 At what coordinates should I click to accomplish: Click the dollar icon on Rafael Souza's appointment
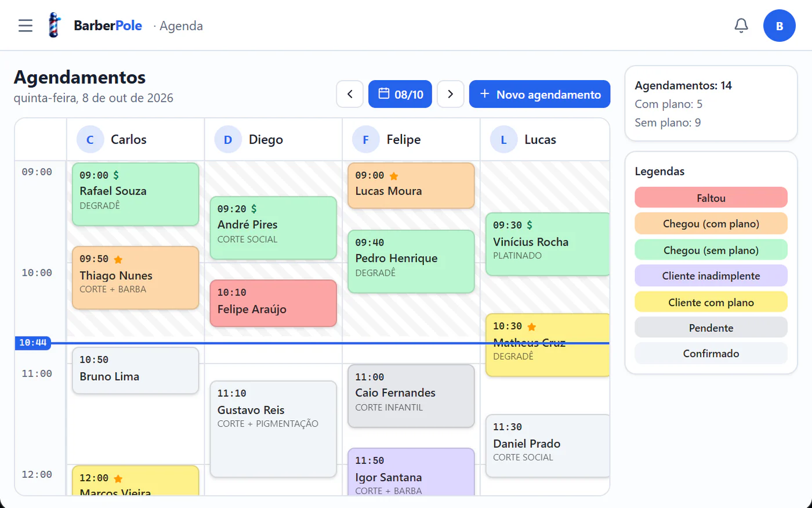[x=116, y=175]
